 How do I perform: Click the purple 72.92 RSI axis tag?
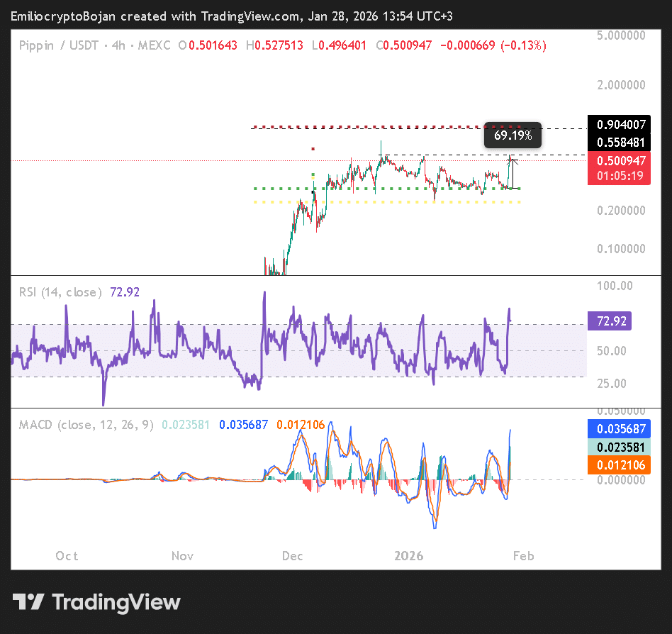coord(608,321)
